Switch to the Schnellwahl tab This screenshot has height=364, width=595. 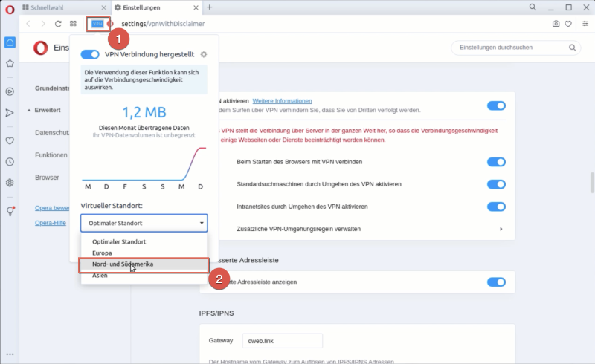click(65, 7)
